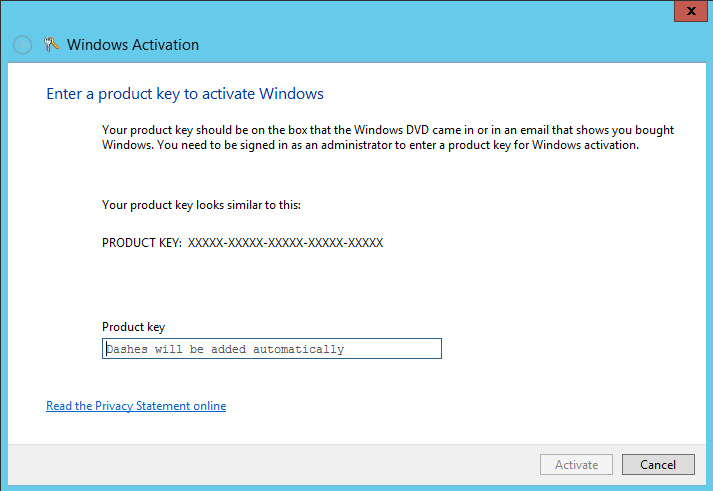Image resolution: width=713 pixels, height=491 pixels.
Task: Click the Windows Activation title text
Action: click(x=133, y=45)
